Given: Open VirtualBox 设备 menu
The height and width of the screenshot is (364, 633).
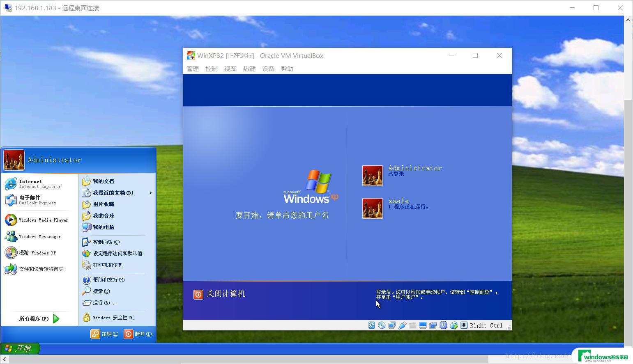Looking at the screenshot, I should click(268, 69).
